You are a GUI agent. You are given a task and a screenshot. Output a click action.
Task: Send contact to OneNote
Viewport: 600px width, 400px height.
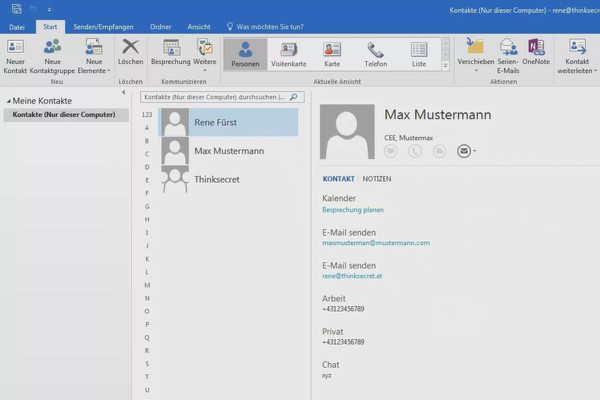(536, 52)
